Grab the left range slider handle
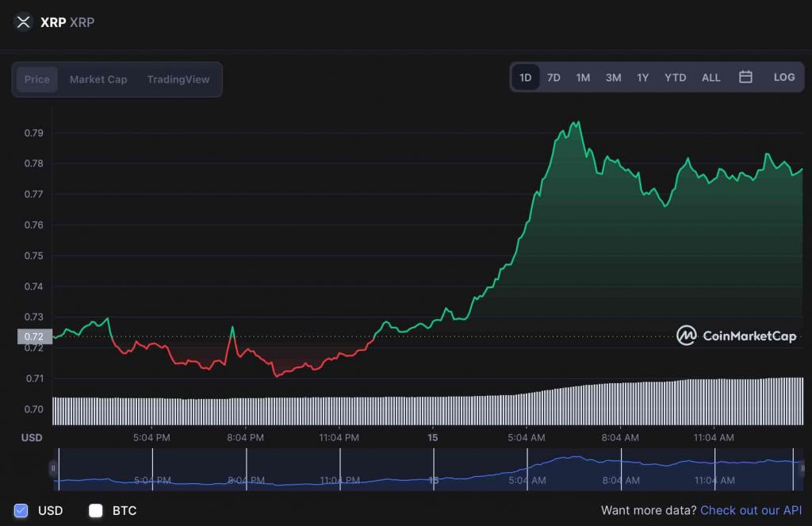812x526 pixels. [x=53, y=468]
